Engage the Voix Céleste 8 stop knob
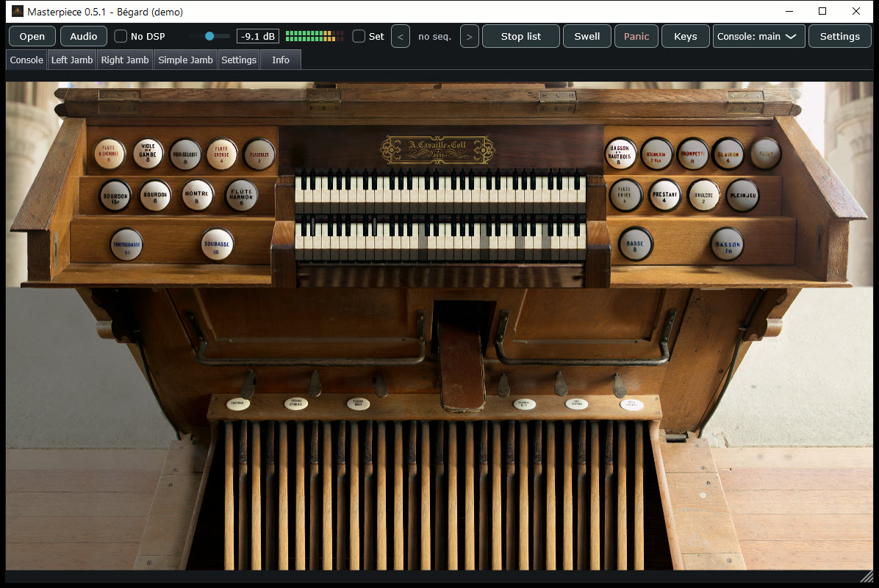 185,154
